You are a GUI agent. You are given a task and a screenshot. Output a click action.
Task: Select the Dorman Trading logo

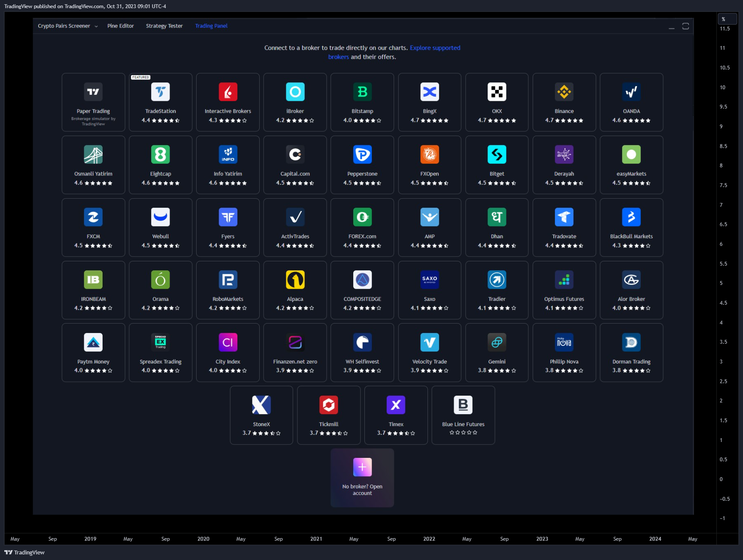tap(631, 342)
